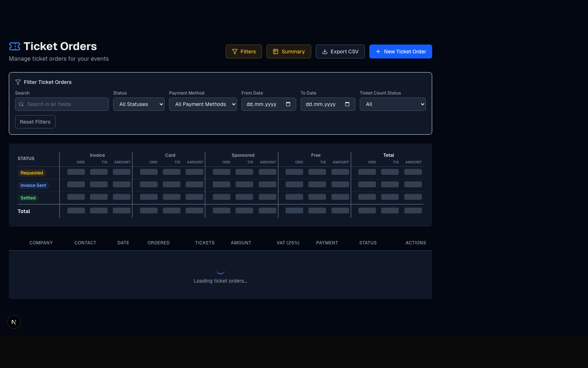This screenshot has height=368, width=588.
Task: Click the magnifier icon in the search field
Action: pyautogui.click(x=22, y=104)
